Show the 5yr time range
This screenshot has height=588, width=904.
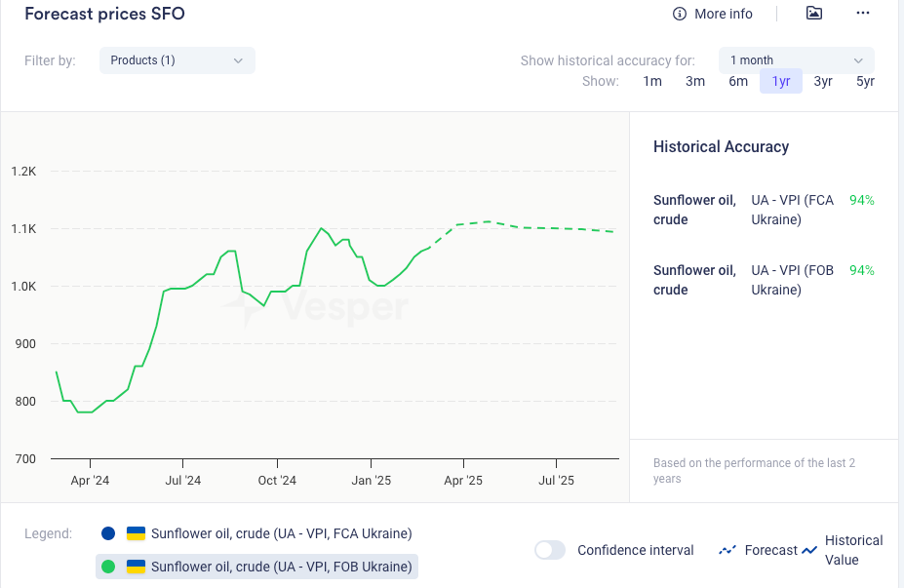point(865,81)
